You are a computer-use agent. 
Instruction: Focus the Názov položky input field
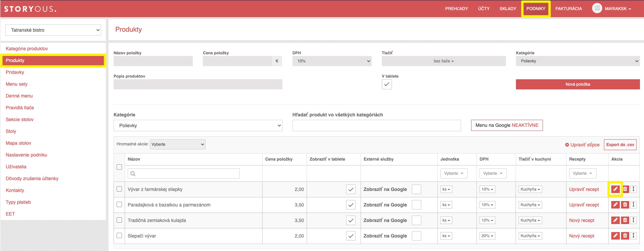click(x=153, y=61)
